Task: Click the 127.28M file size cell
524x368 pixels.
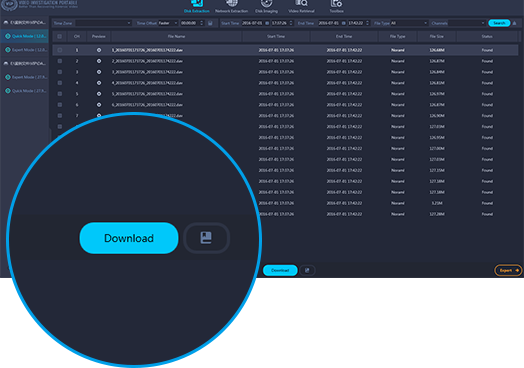Action: point(437,214)
